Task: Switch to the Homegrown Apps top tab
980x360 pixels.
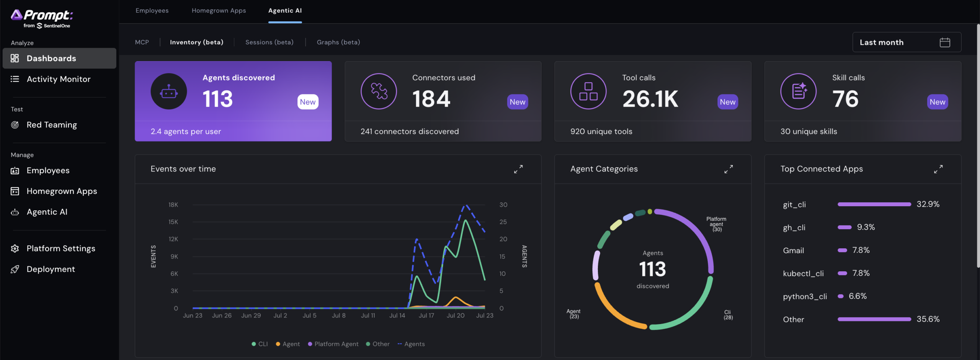Action: click(219, 11)
